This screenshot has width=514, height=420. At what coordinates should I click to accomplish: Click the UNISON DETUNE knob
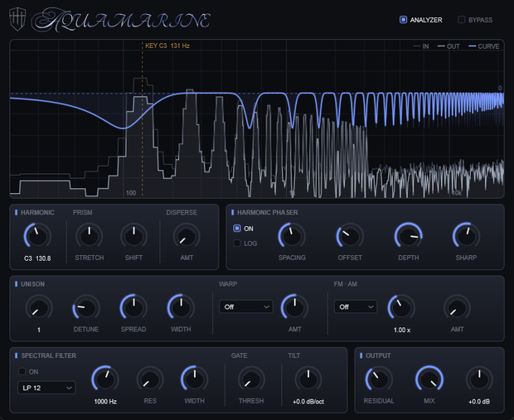coord(86,308)
